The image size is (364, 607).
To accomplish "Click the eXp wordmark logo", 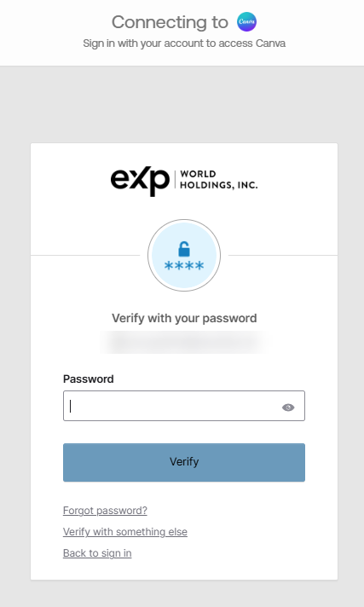I will coord(140,182).
